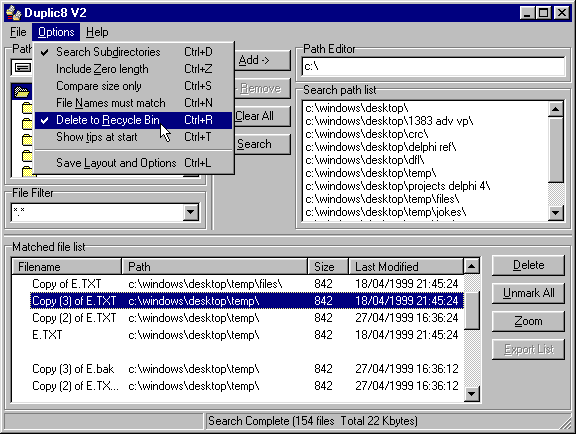Click the Zoom button
Viewport: 576px width, 434px height.
(x=528, y=321)
